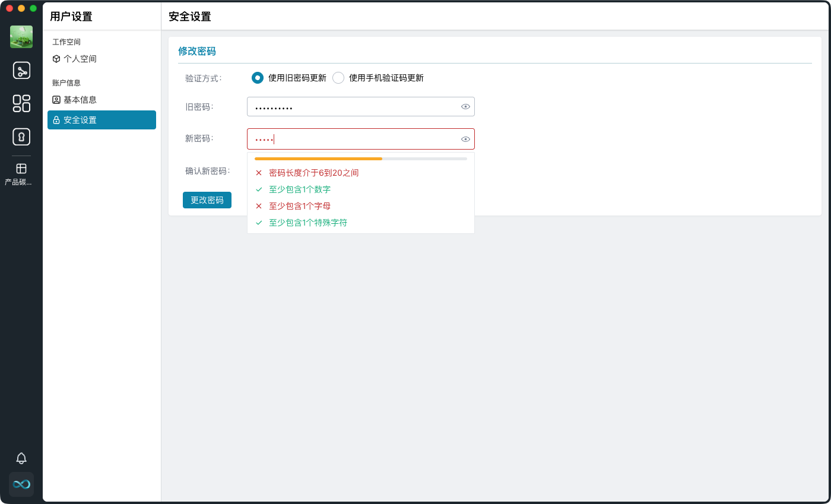Click the lock icon beside 安全设置
The width and height of the screenshot is (831, 504).
(x=56, y=120)
